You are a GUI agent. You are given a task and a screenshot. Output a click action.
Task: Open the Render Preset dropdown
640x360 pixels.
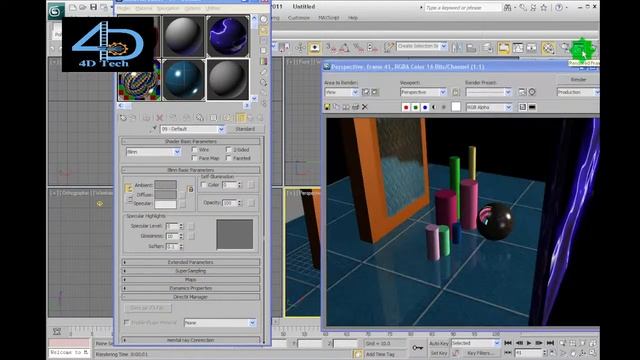pyautogui.click(x=489, y=92)
